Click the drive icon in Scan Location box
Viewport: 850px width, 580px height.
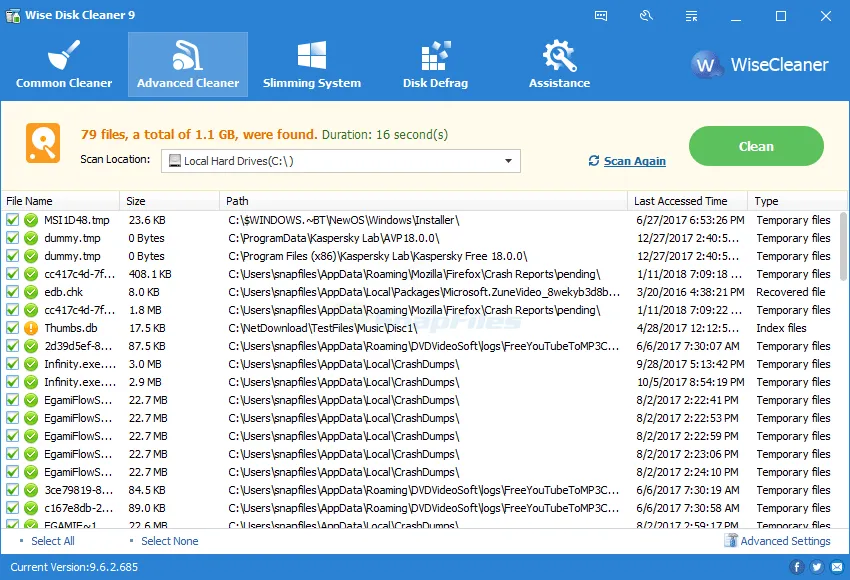pyautogui.click(x=175, y=161)
